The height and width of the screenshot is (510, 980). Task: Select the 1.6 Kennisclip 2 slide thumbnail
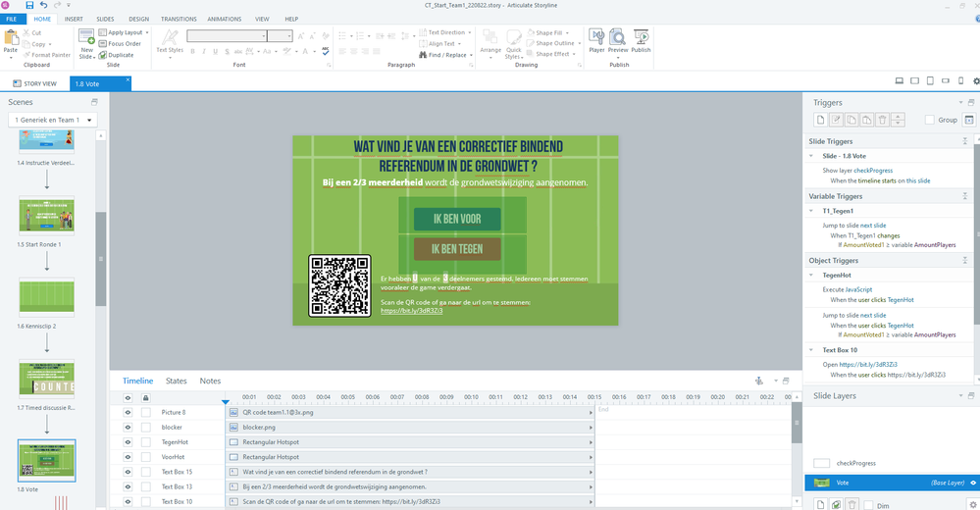46,296
